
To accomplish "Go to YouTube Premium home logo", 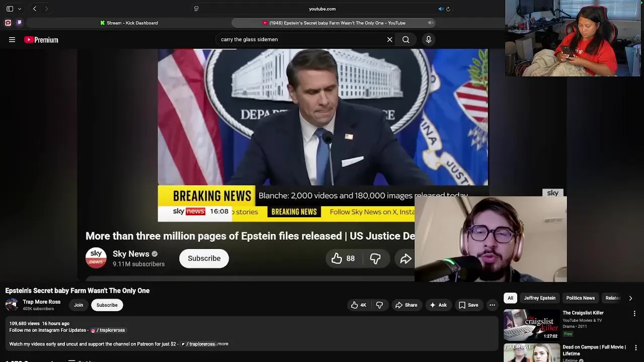I will [x=41, y=40].
